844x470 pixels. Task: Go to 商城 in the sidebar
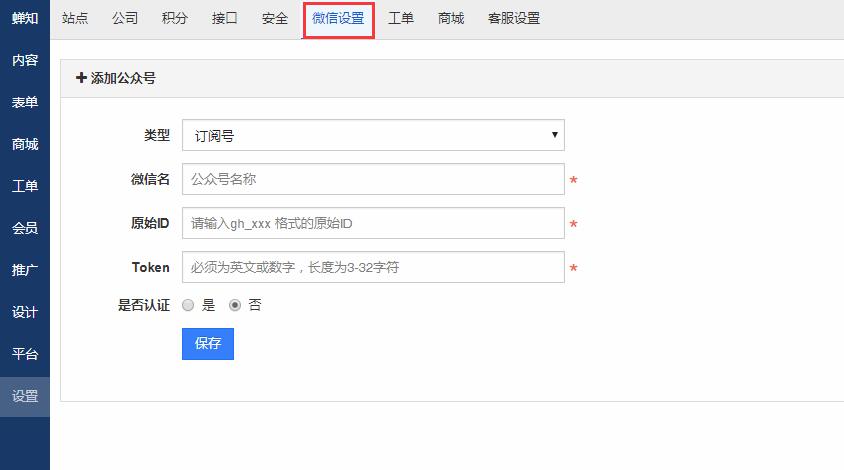pos(25,144)
